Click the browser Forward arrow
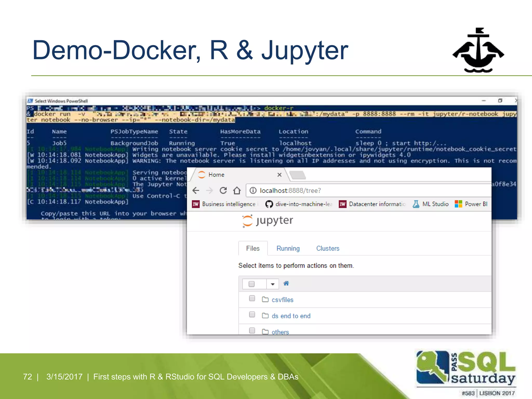 click(x=209, y=190)
